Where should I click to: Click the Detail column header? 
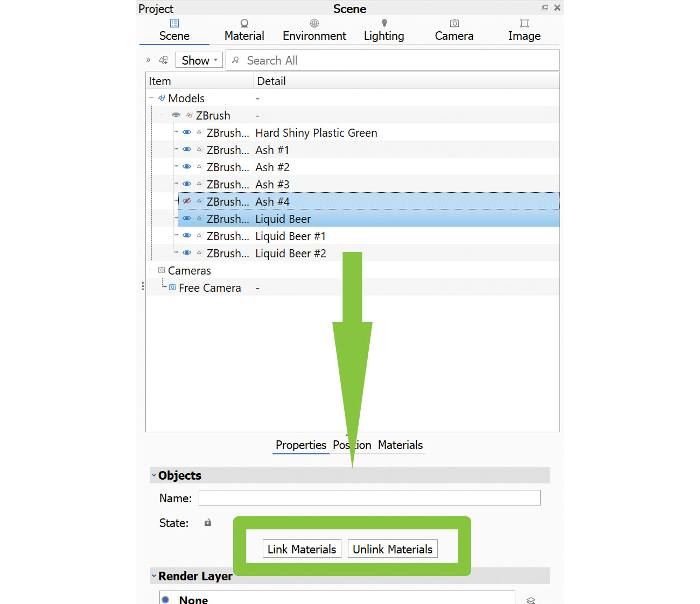(407, 81)
